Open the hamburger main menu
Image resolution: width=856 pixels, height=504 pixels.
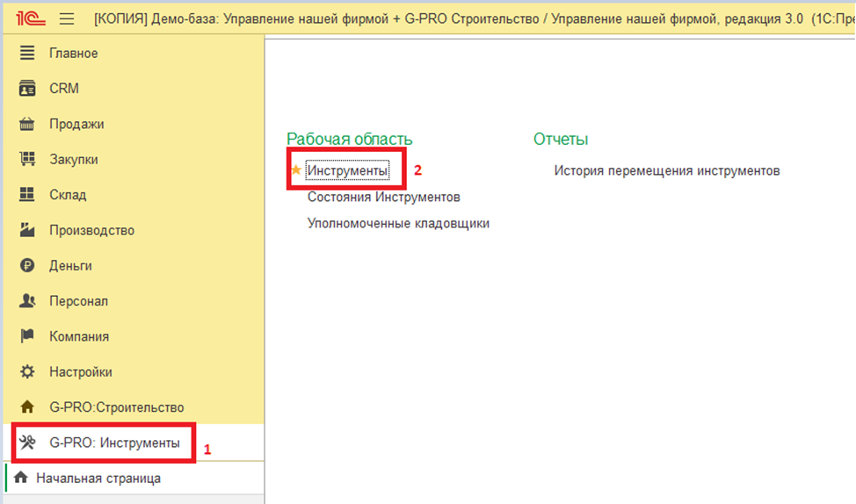[x=67, y=18]
